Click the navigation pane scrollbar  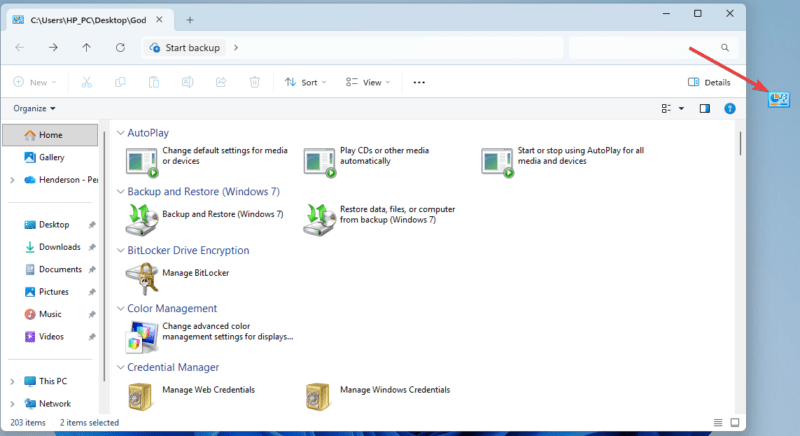click(x=105, y=255)
